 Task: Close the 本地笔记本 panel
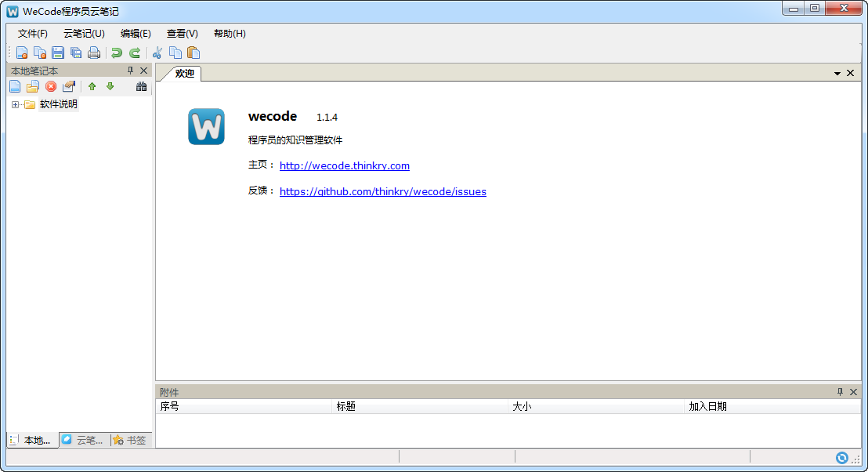(144, 71)
